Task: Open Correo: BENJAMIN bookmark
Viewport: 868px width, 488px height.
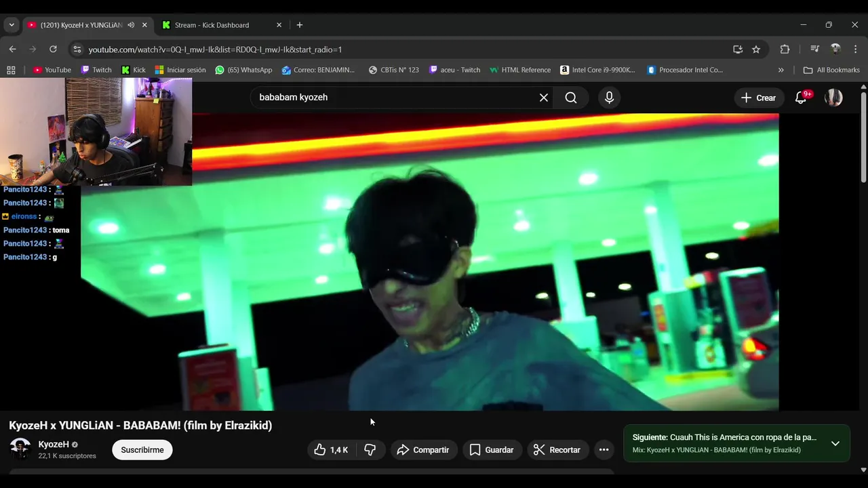Action: coord(319,70)
